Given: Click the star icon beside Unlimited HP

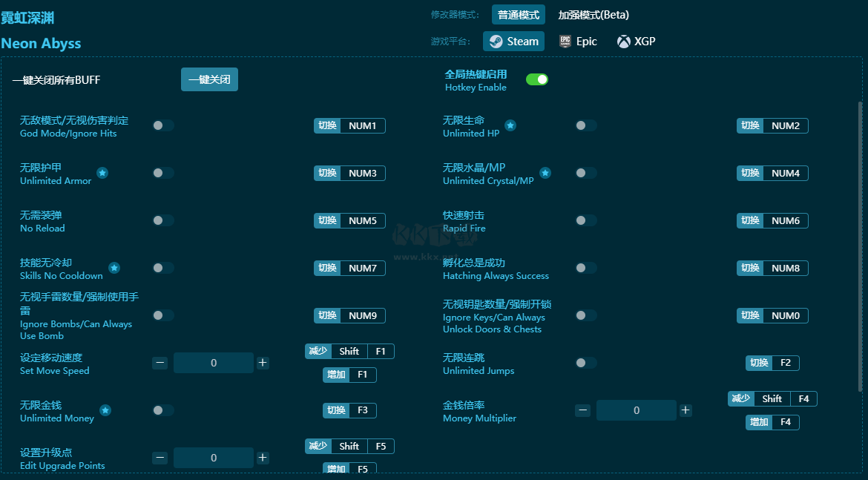Looking at the screenshot, I should point(510,125).
